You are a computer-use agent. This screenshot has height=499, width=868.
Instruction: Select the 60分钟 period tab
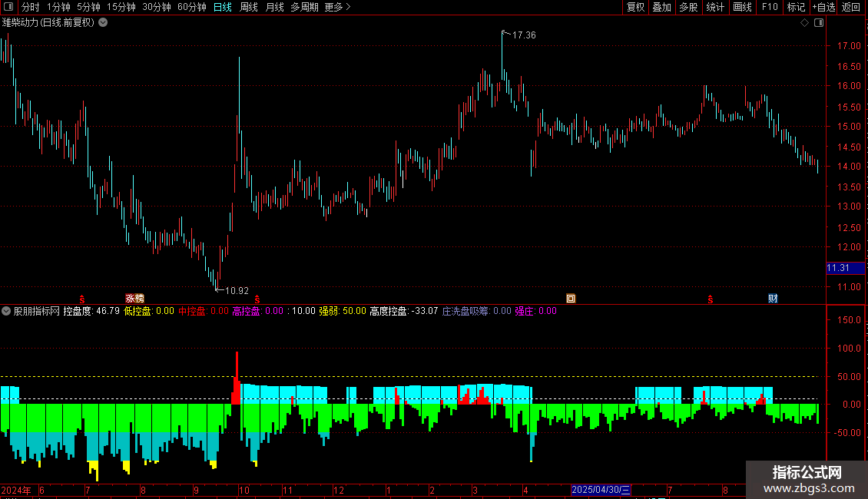(x=192, y=7)
